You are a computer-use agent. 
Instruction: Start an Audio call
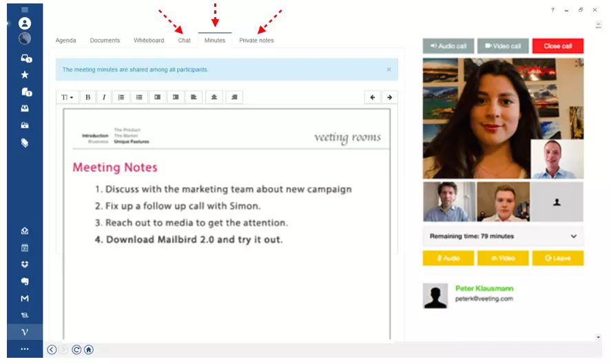coord(448,46)
